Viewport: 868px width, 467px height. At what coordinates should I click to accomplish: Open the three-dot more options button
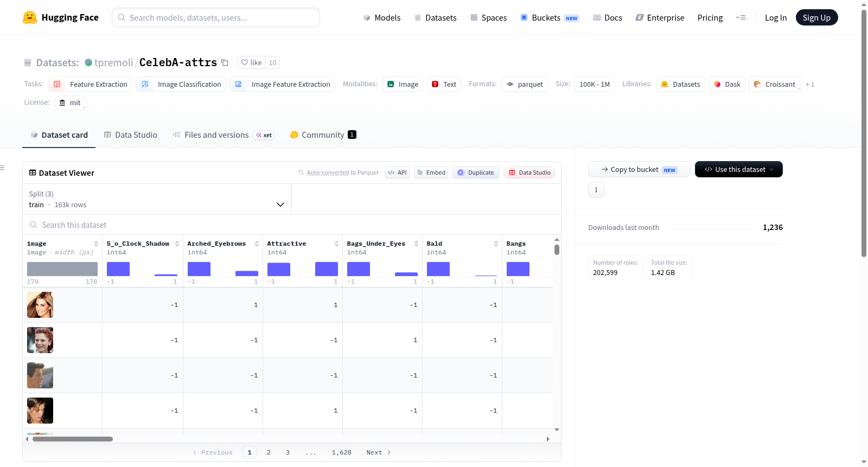pyautogui.click(x=596, y=190)
